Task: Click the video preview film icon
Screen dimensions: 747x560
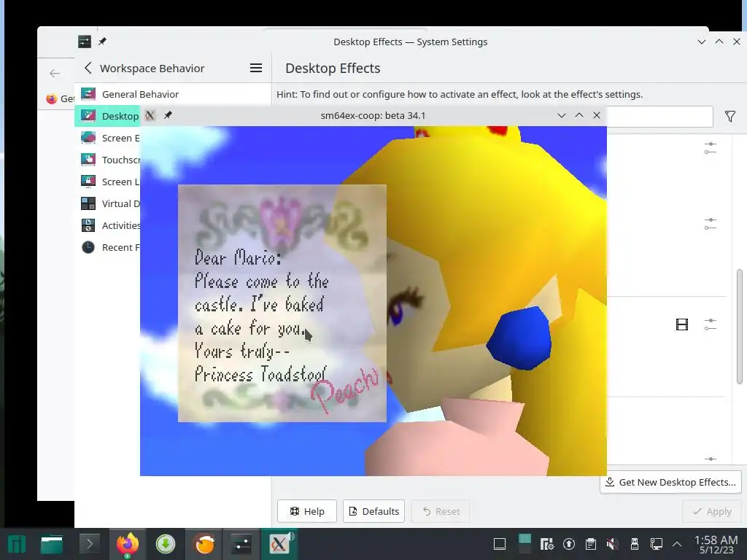Action: [682, 324]
